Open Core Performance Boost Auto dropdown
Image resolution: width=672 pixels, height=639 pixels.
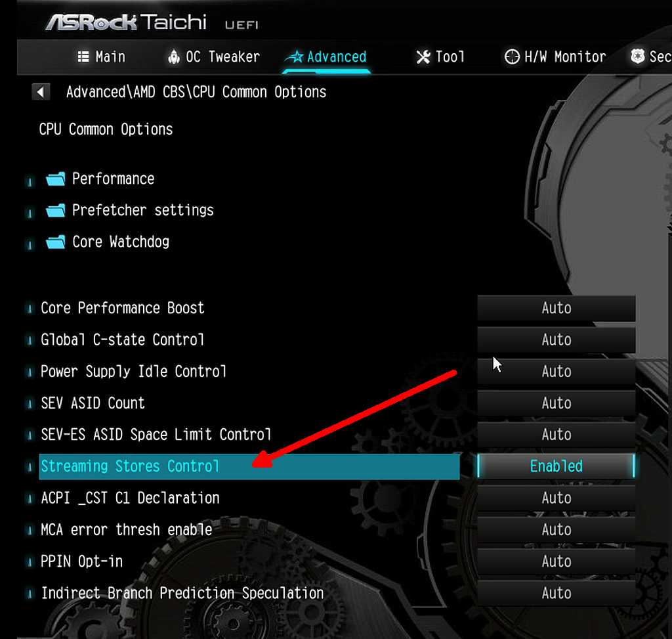click(556, 308)
